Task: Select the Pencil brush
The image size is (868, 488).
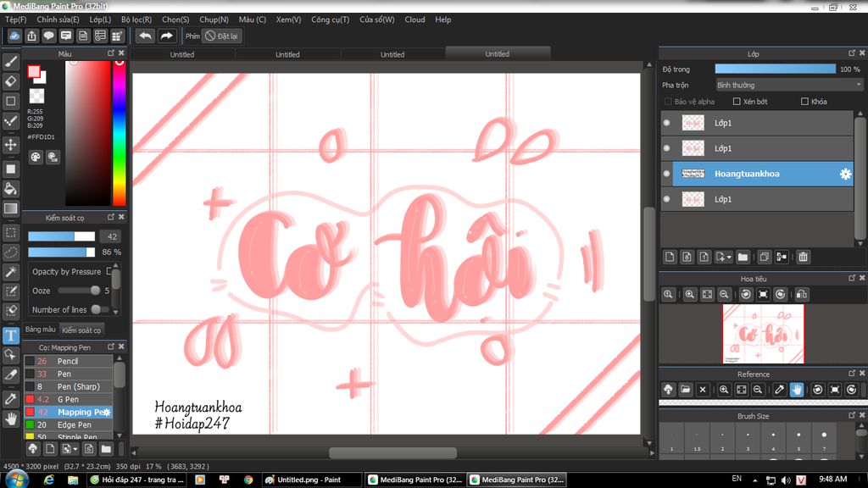Action: tap(68, 361)
